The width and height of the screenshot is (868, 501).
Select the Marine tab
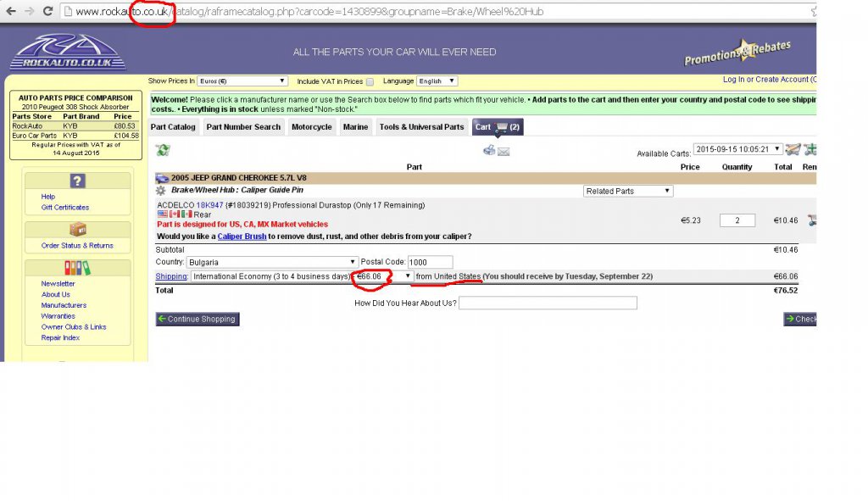click(x=355, y=127)
